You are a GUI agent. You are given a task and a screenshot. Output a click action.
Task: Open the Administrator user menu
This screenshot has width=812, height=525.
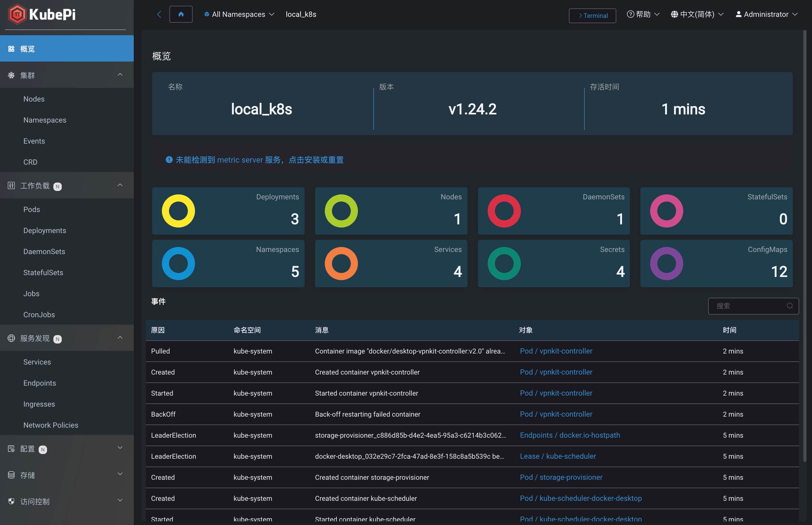[766, 14]
